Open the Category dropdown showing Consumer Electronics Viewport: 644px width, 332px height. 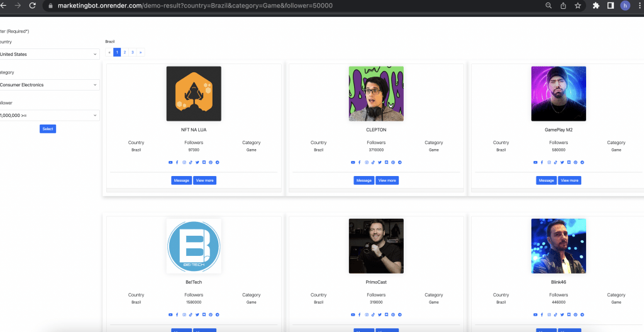49,85
